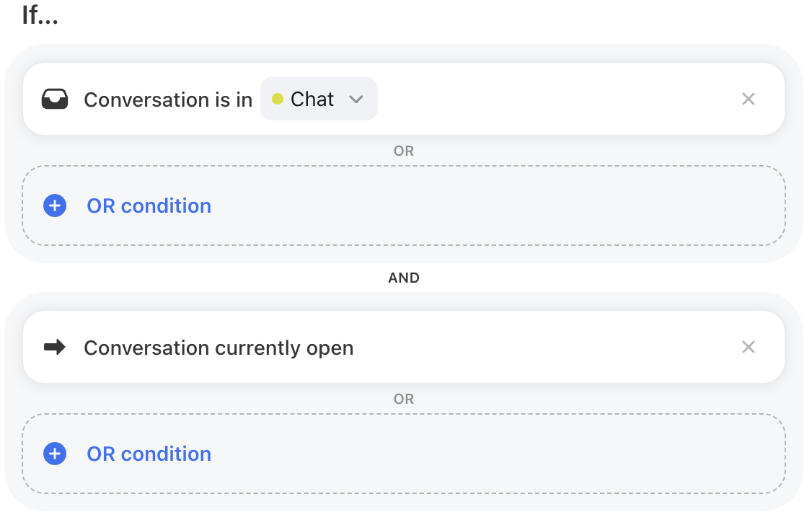Select the Conversation currently open condition row
812x512 pixels.
[x=404, y=347]
